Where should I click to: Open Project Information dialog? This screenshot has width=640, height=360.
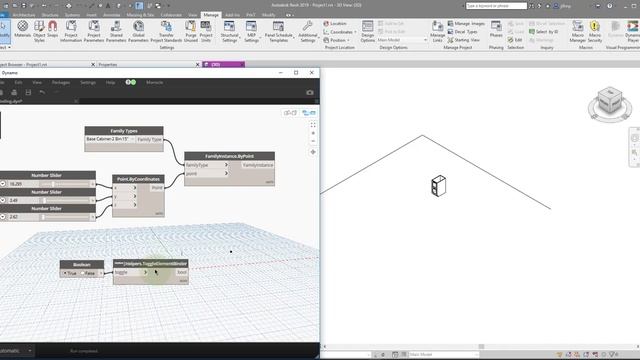[x=71, y=31]
